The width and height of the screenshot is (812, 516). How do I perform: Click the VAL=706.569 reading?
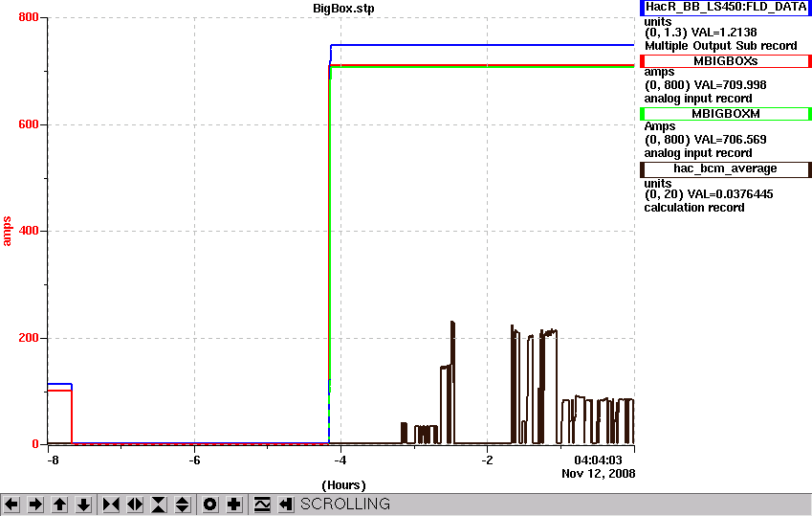click(730, 140)
